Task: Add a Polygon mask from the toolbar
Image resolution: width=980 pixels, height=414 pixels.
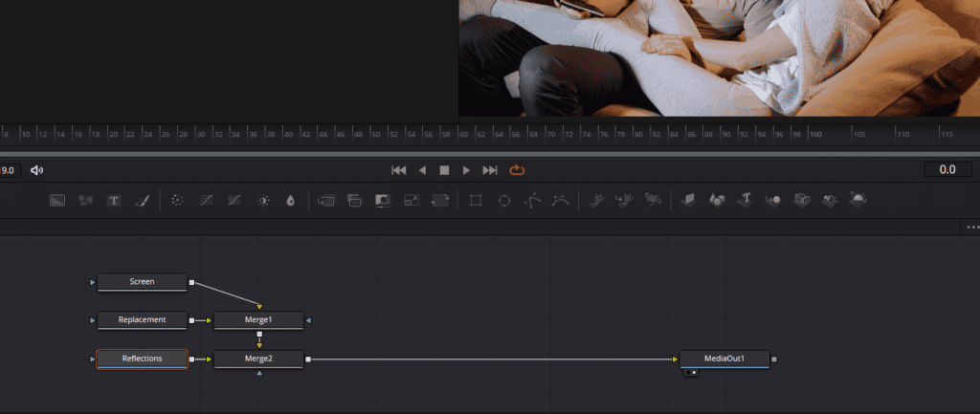Action: (x=532, y=201)
